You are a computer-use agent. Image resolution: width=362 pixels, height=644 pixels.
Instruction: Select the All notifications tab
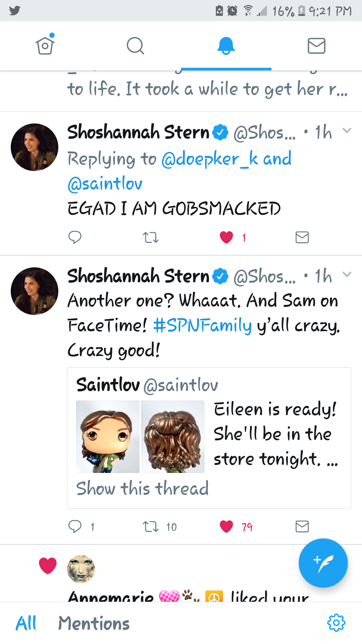[26, 623]
